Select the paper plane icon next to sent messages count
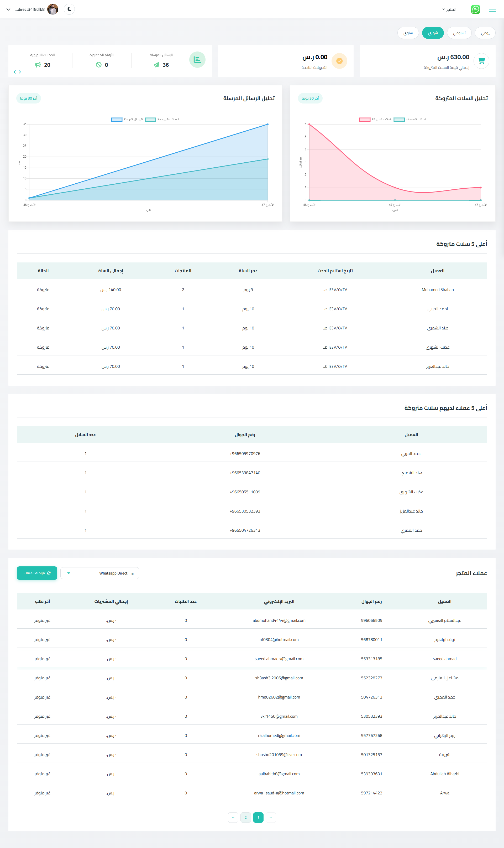504x848 pixels. tap(156, 65)
